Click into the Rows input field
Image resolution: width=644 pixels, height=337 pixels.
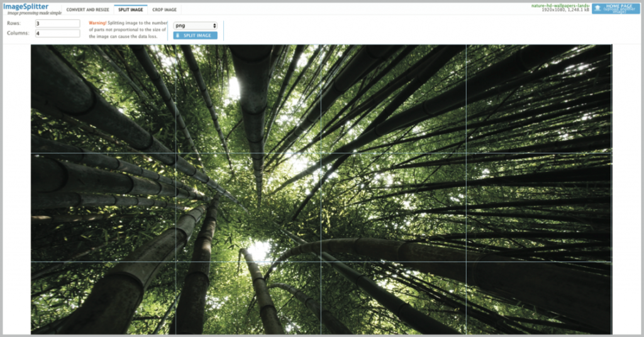[57, 23]
